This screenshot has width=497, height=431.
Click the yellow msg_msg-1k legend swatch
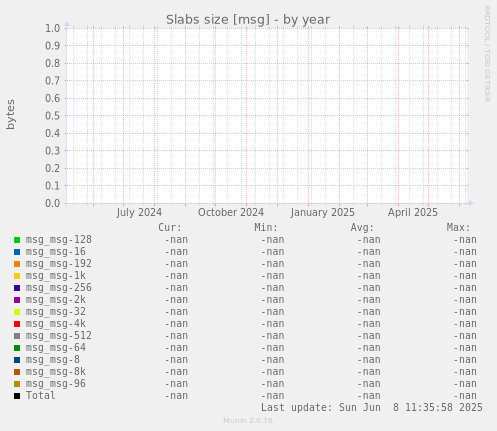pyautogui.click(x=17, y=276)
